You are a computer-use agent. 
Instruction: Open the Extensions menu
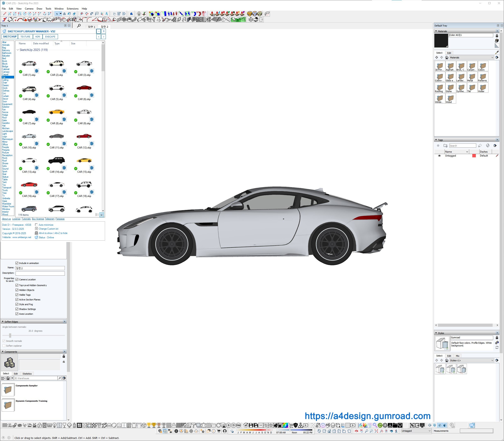pos(73,9)
